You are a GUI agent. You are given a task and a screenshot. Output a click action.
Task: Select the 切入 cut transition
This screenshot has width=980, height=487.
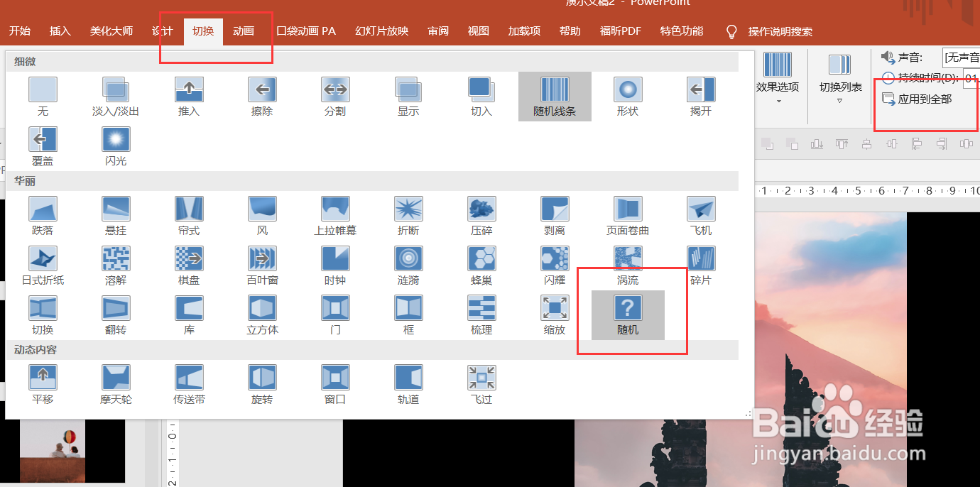click(481, 97)
